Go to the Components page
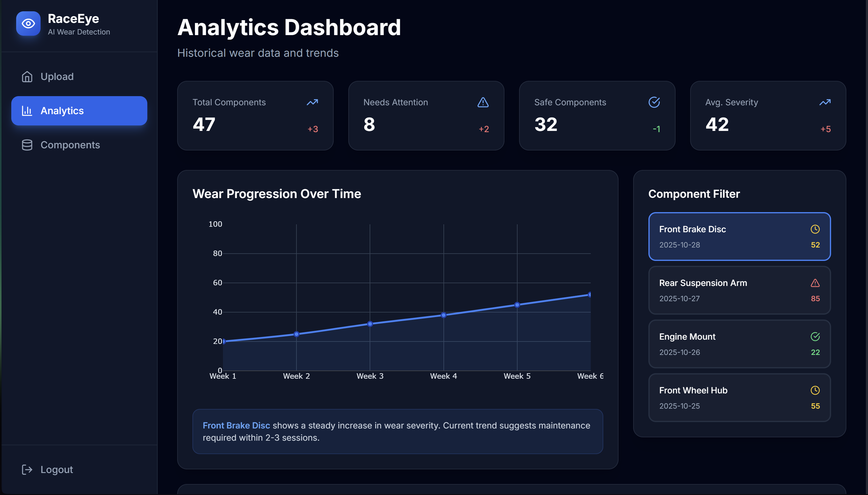This screenshot has width=868, height=495. [70, 145]
